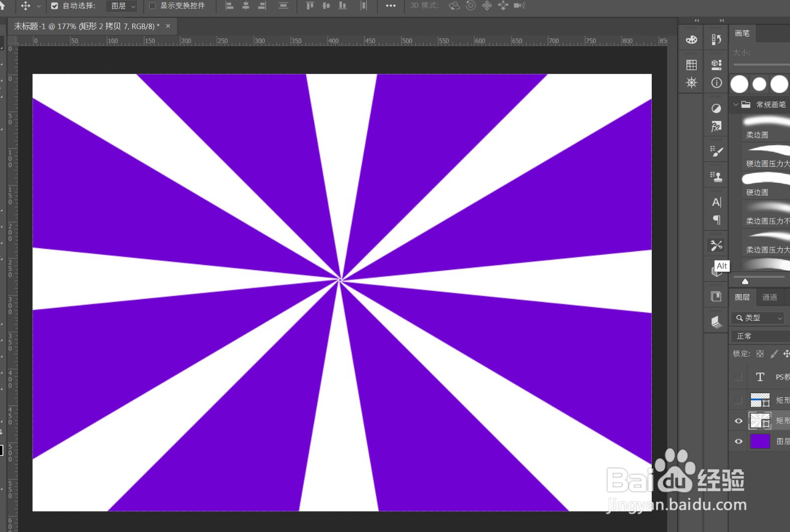Open the Character panel icon

pos(716,202)
